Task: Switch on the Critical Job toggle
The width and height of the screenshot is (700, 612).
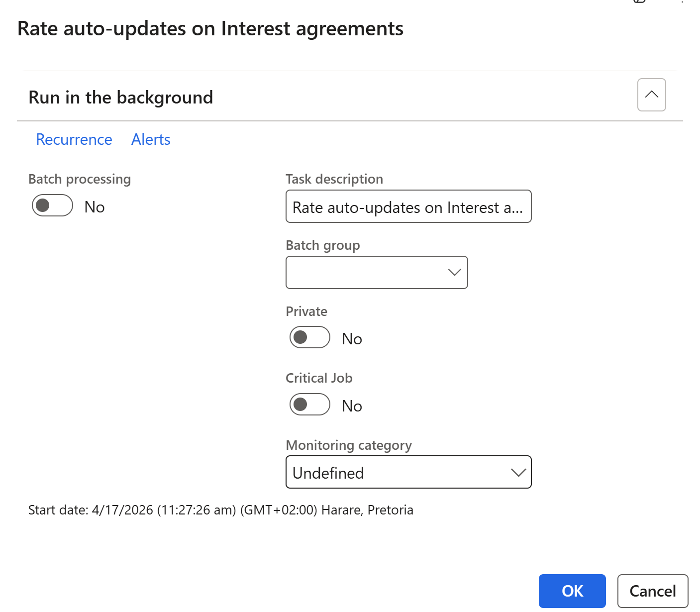Action: point(309,405)
